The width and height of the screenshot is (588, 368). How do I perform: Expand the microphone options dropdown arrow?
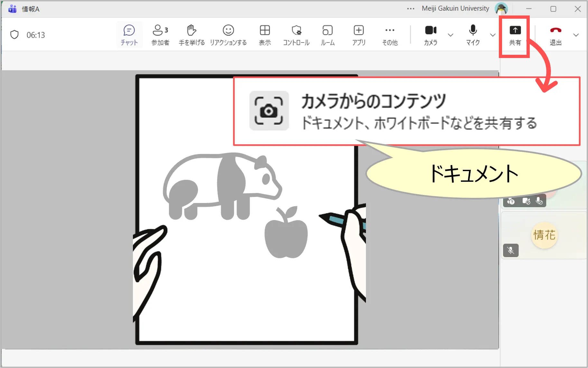(x=493, y=35)
